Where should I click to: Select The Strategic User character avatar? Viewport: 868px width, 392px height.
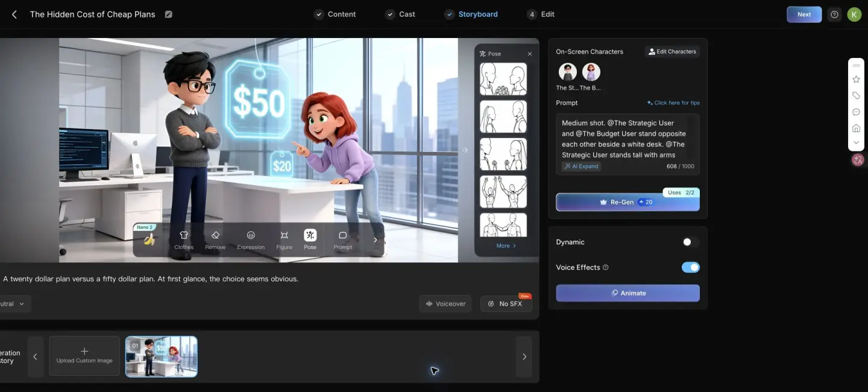tap(568, 72)
